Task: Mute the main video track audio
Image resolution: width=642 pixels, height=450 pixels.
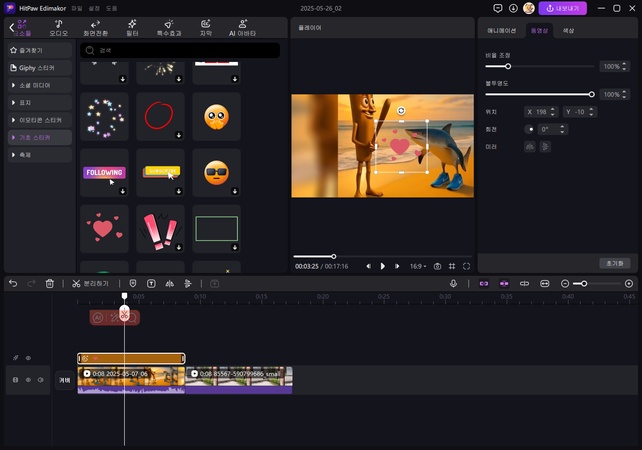Action: coord(41,380)
